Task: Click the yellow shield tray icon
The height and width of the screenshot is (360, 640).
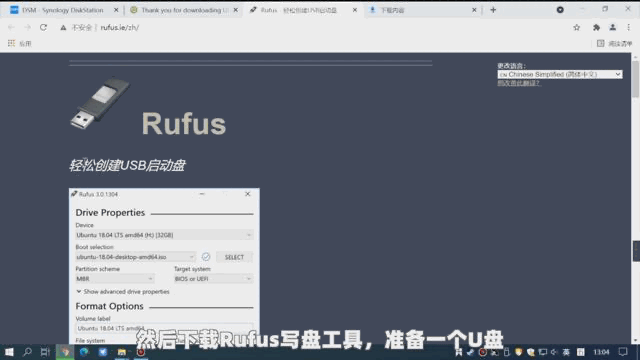Action: [x=519, y=352]
